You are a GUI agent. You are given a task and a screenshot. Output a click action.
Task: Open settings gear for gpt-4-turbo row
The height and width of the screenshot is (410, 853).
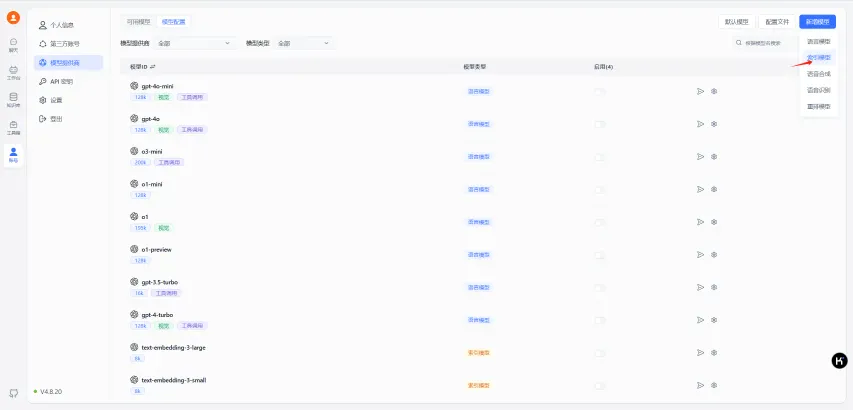(714, 320)
